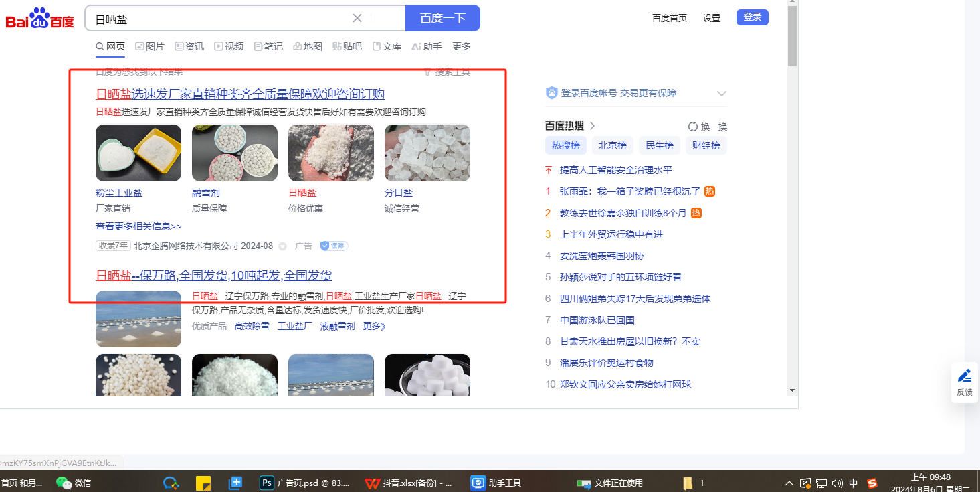Open the Ai 助手 tab

pos(427,46)
